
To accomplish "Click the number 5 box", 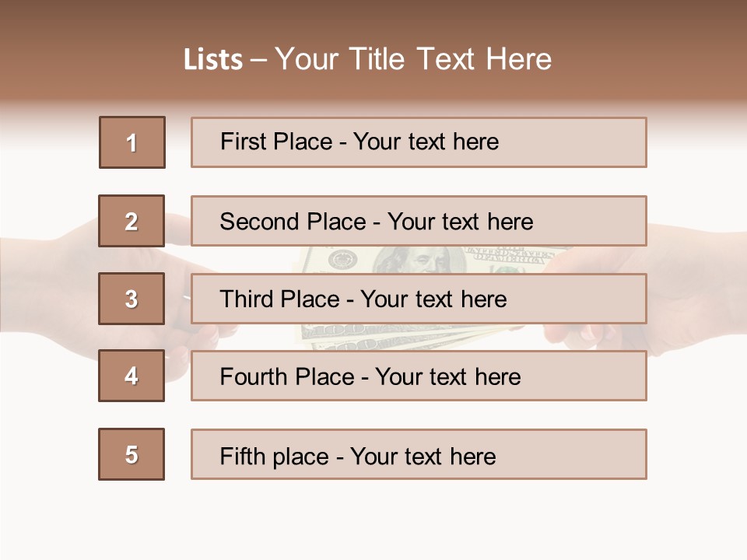I will pyautogui.click(x=132, y=454).
